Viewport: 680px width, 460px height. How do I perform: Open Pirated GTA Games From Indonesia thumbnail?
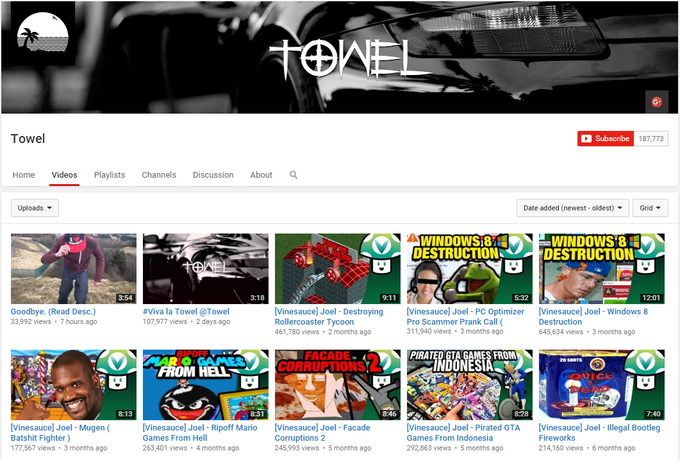470,385
